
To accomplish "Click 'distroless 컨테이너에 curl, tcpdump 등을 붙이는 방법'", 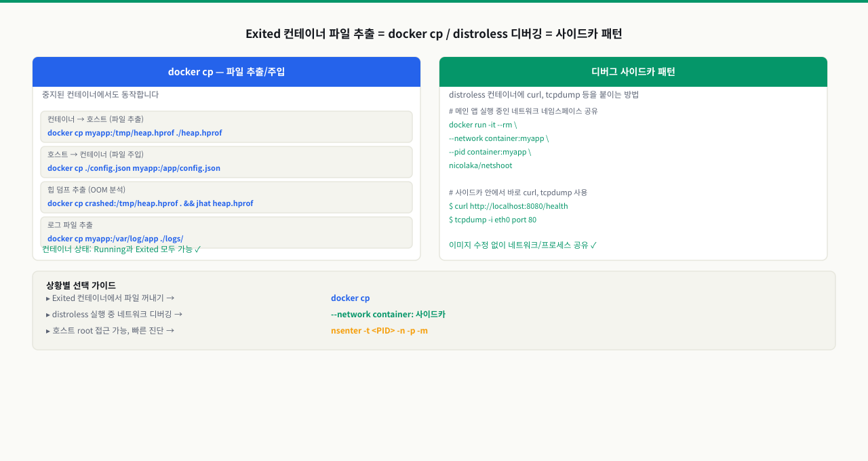I will point(544,95).
